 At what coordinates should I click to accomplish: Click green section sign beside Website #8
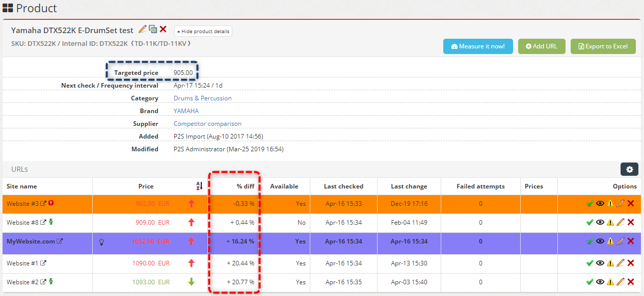tap(50, 222)
